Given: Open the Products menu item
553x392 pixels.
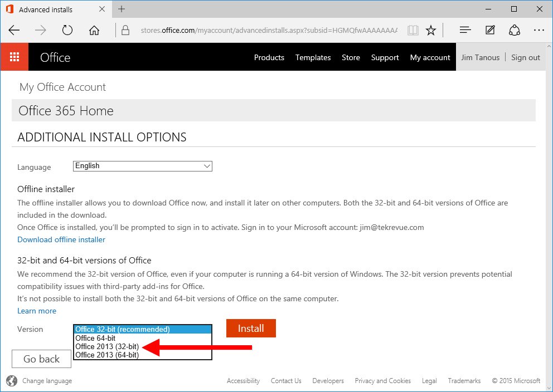Looking at the screenshot, I should pos(269,57).
